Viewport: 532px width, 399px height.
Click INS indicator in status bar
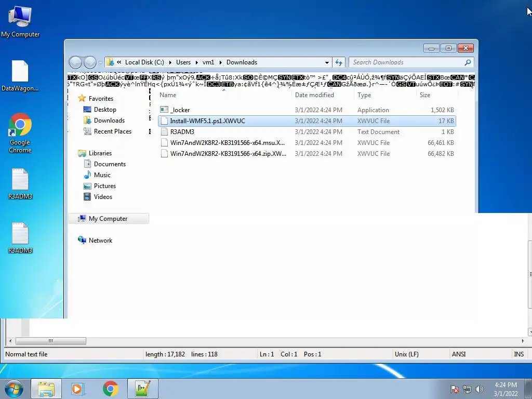518,354
